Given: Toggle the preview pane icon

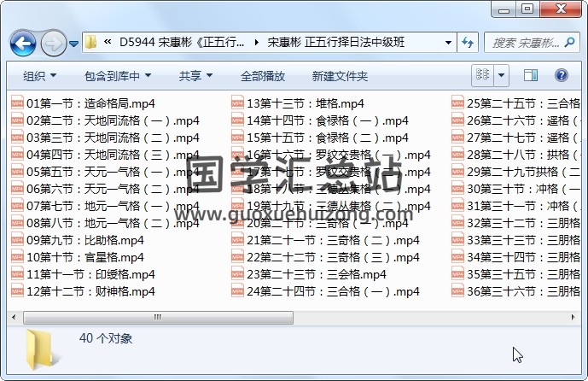Looking at the screenshot, I should 531,75.
